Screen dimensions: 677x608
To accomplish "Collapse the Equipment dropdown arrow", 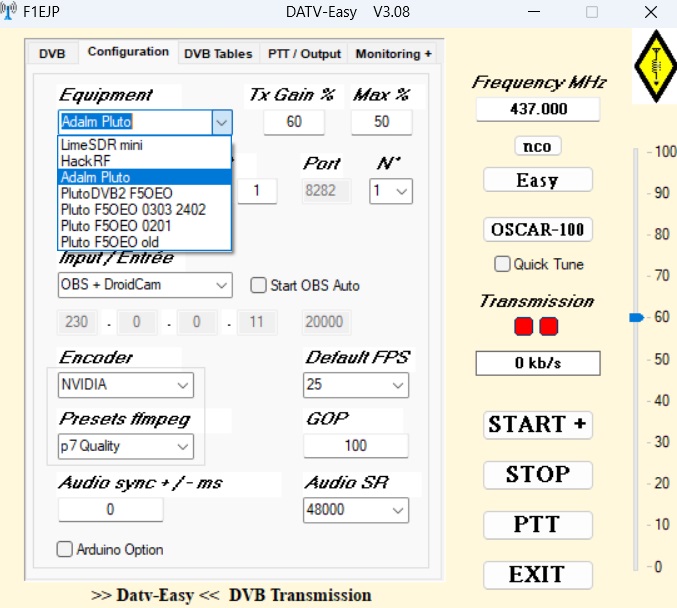I will click(221, 122).
